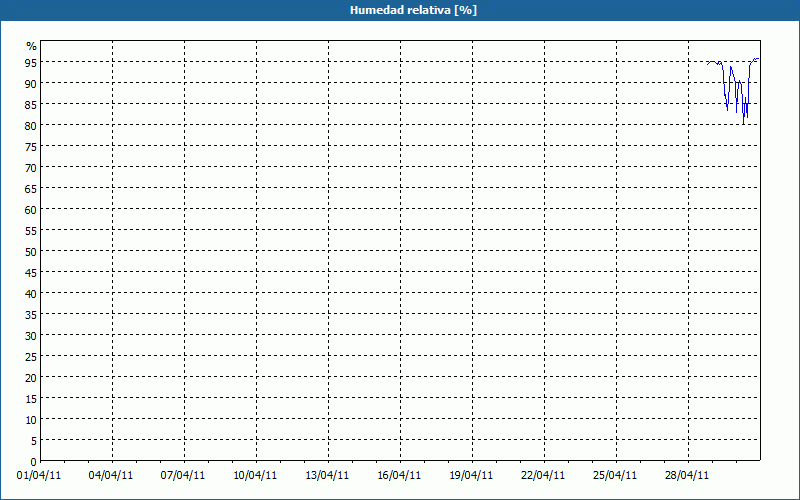Click the 30 axis tick label
Screen dimensions: 800x500
pos(31,336)
